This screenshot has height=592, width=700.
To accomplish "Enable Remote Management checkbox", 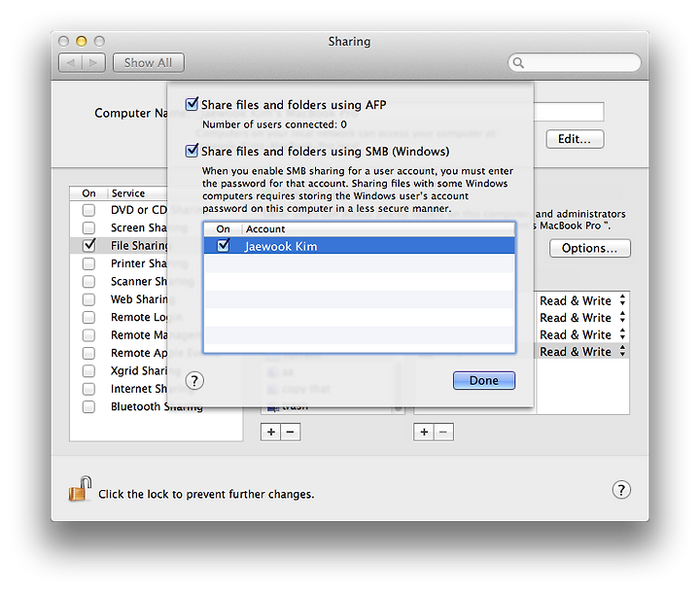I will pos(88,334).
